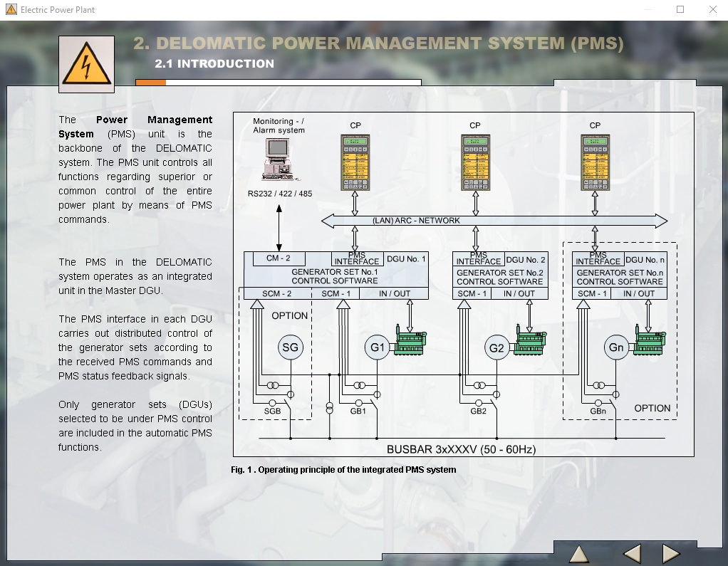The image size is (728, 566).
Task: Go to previous page with left arrow
Action: [x=633, y=553]
